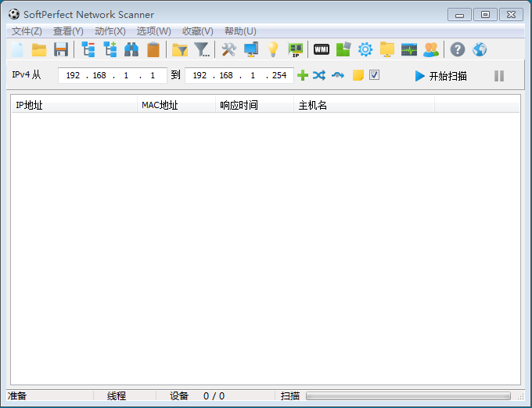This screenshot has width=532, height=408.
Task: Click the globe web icon
Action: click(x=480, y=50)
